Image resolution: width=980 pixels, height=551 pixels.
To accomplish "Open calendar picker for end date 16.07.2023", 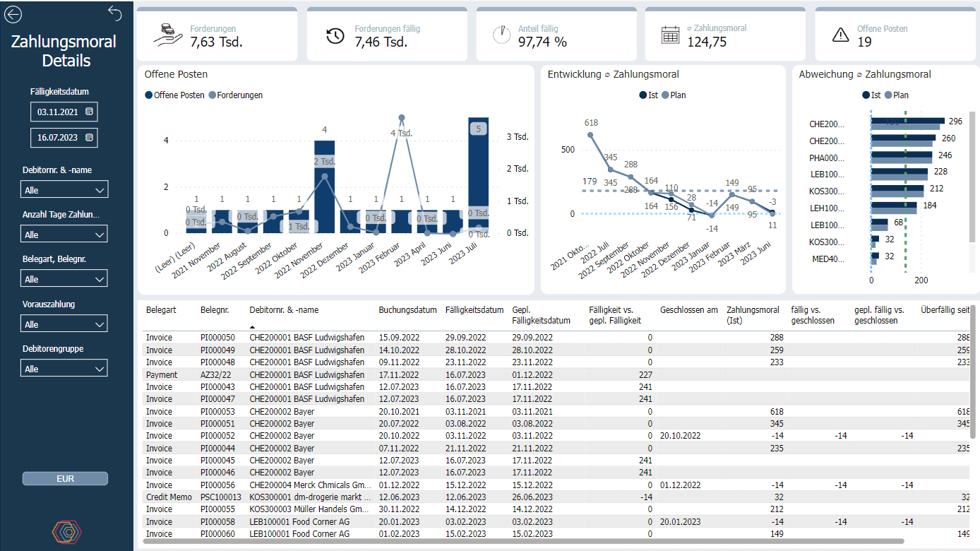I will tap(89, 138).
